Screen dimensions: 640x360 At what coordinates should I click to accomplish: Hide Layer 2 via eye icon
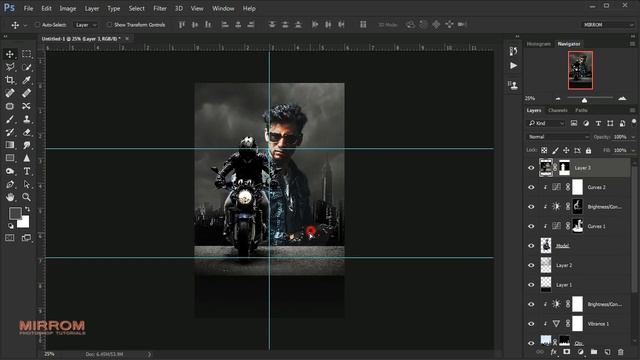pos(531,265)
